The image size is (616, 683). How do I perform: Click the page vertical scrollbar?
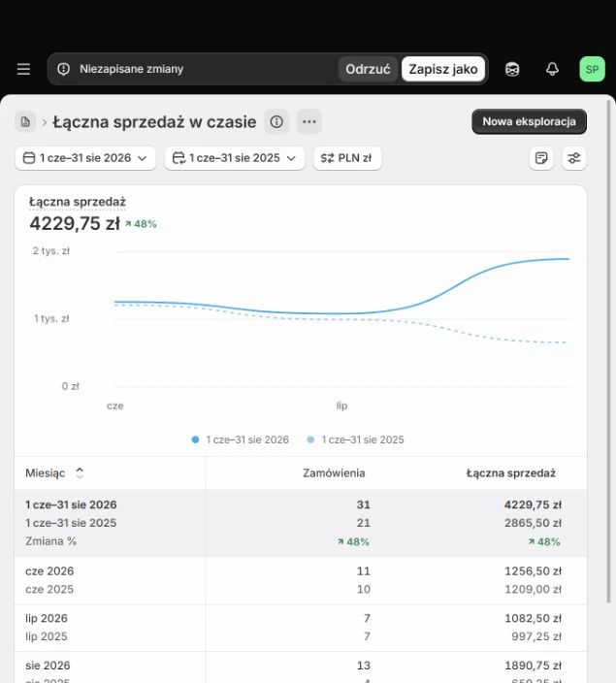(608, 351)
